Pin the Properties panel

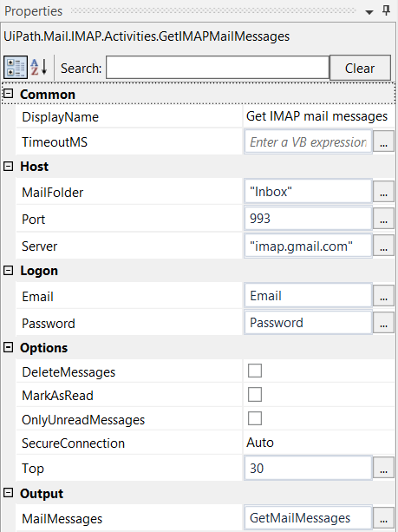tap(386, 10)
